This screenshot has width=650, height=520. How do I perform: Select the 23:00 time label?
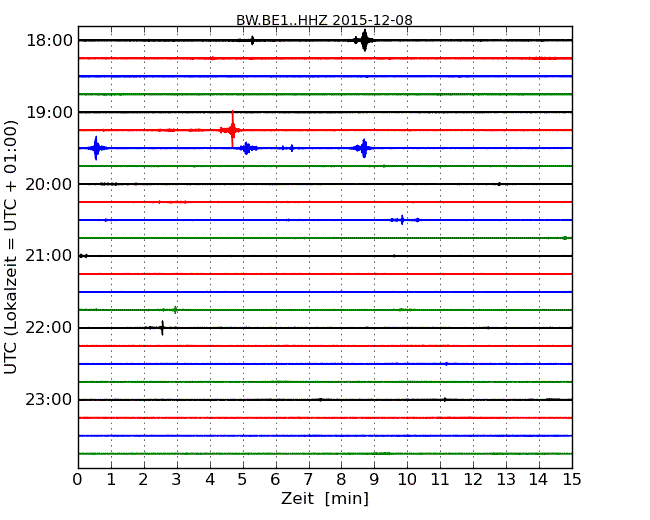tap(49, 400)
